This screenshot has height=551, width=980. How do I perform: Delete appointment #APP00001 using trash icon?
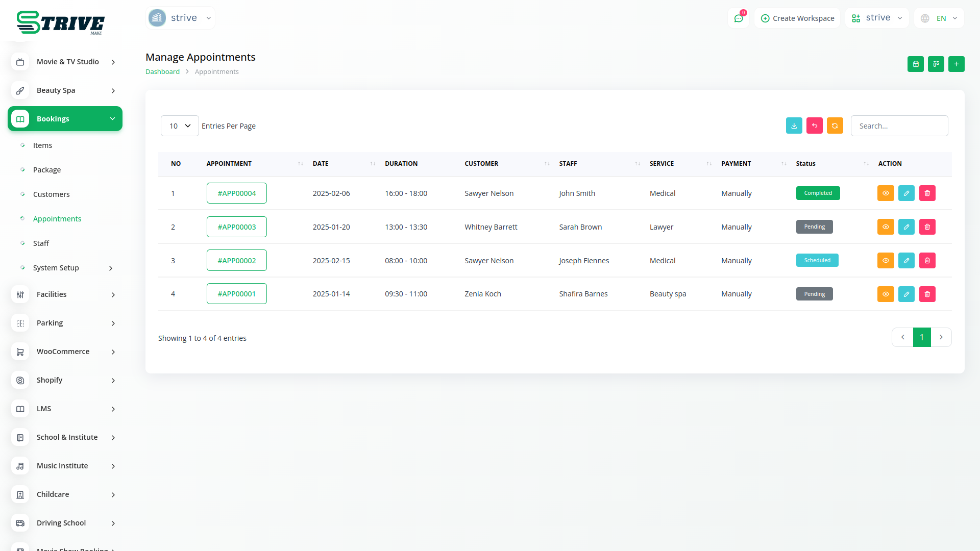point(927,294)
